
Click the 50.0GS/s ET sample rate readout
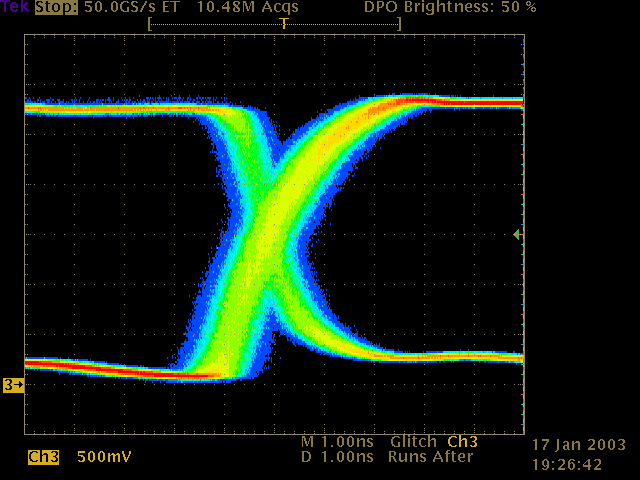pos(131,7)
